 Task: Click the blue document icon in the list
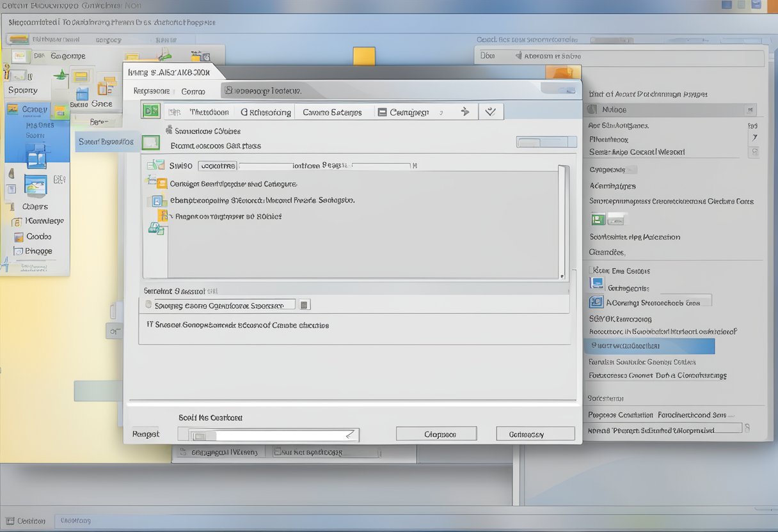157,201
